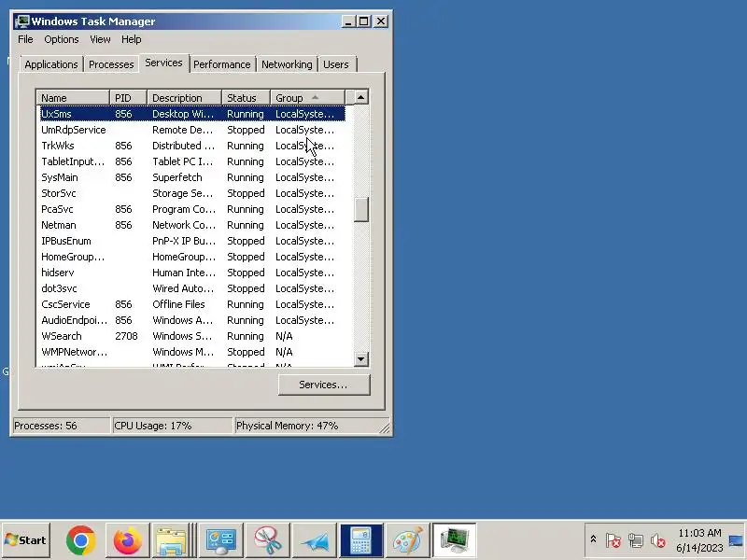
Task: Open the File menu
Action: point(25,39)
